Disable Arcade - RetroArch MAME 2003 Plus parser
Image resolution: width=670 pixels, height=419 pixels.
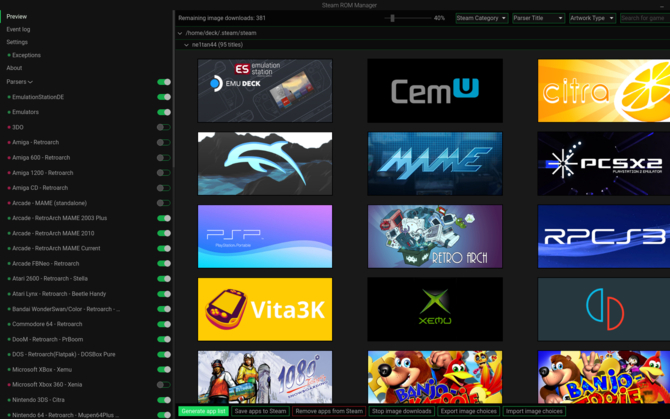click(x=164, y=218)
